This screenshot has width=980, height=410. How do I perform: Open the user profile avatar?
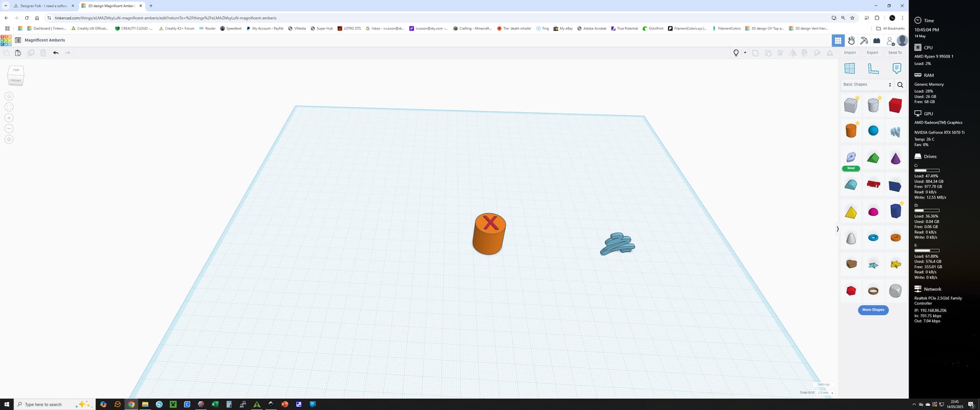(x=902, y=40)
